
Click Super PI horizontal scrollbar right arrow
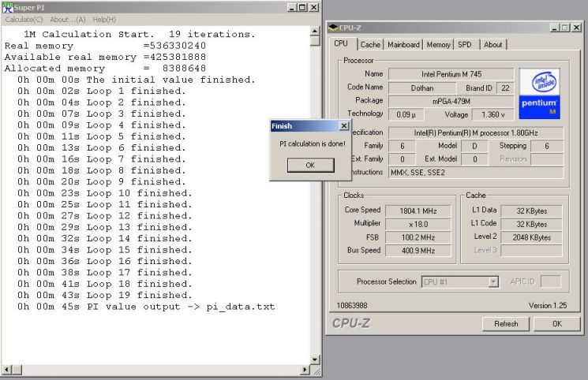point(305,370)
